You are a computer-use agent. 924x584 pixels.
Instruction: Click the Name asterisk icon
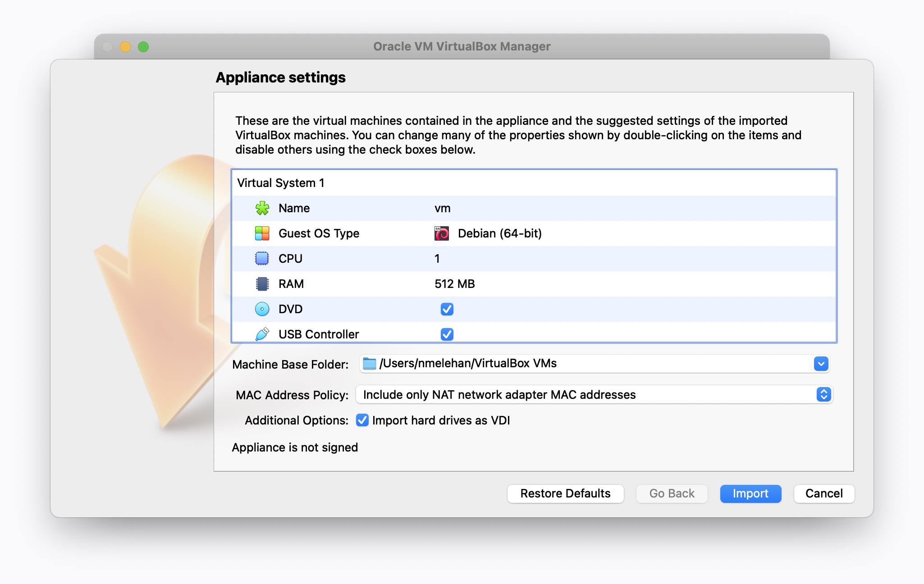(262, 208)
